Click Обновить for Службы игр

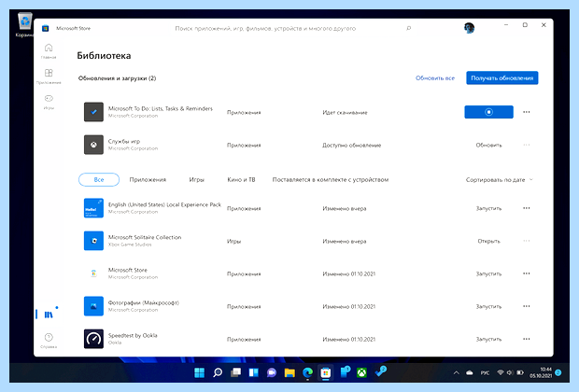click(488, 145)
